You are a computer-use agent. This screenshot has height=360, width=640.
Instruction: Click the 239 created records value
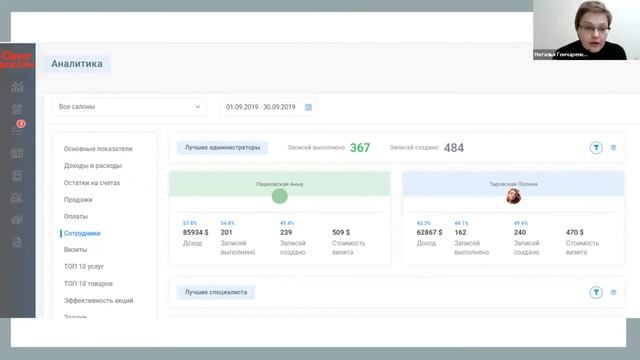tap(286, 232)
